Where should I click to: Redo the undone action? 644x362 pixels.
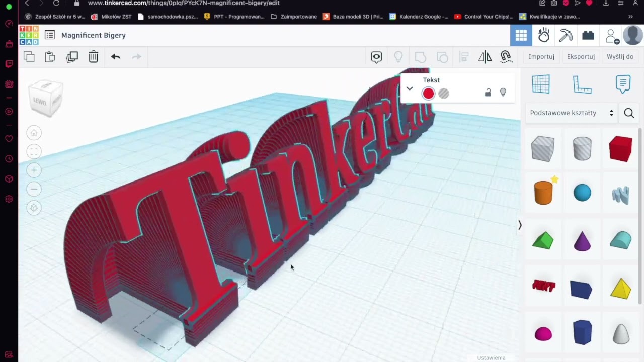coord(136,57)
